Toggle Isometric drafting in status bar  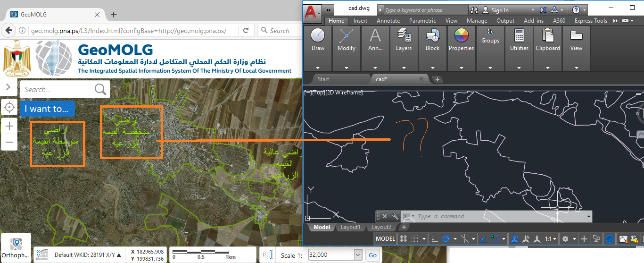click(464, 239)
